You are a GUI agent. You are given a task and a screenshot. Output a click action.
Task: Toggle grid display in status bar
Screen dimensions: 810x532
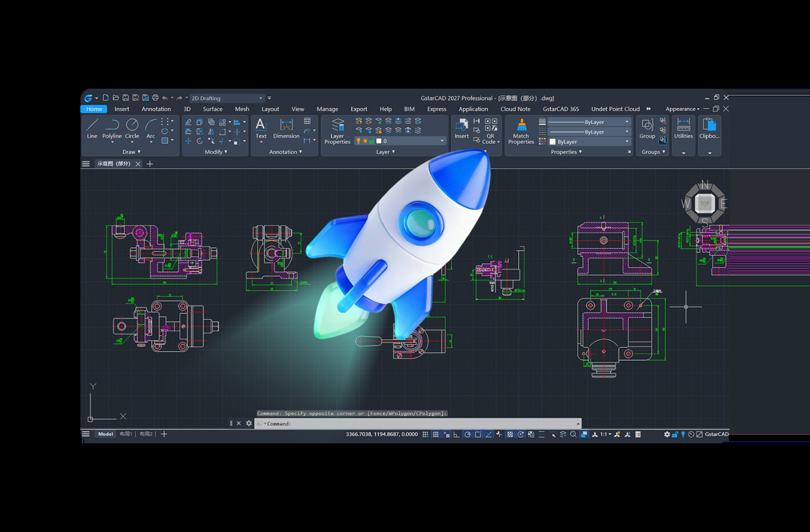point(435,434)
